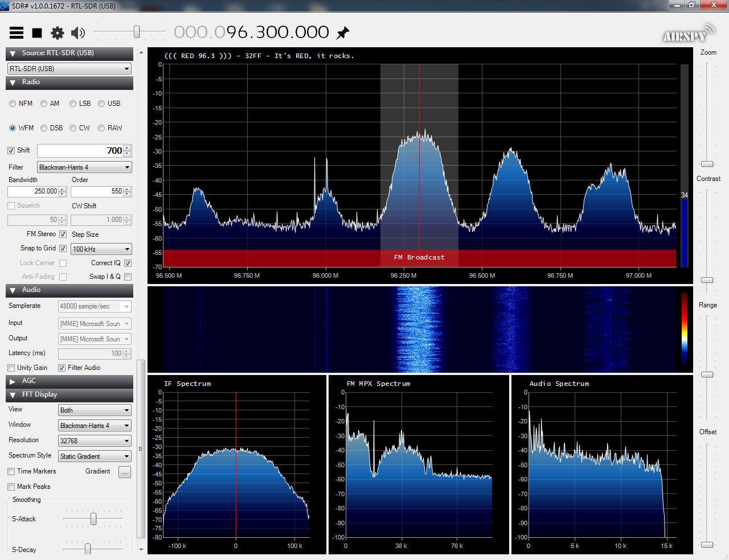Toggle Snap to Grid checkbox

tap(63, 249)
